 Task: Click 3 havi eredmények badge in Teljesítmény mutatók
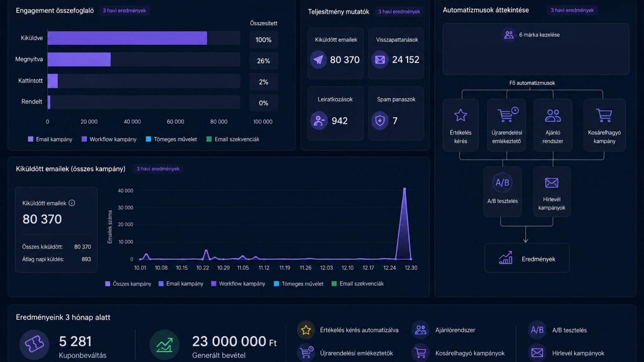(x=399, y=12)
